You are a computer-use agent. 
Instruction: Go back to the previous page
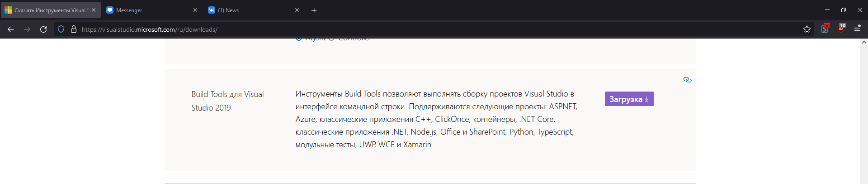click(x=11, y=29)
